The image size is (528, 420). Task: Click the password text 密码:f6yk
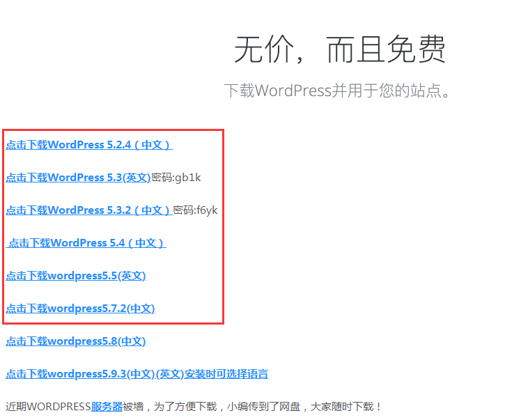coord(195,210)
